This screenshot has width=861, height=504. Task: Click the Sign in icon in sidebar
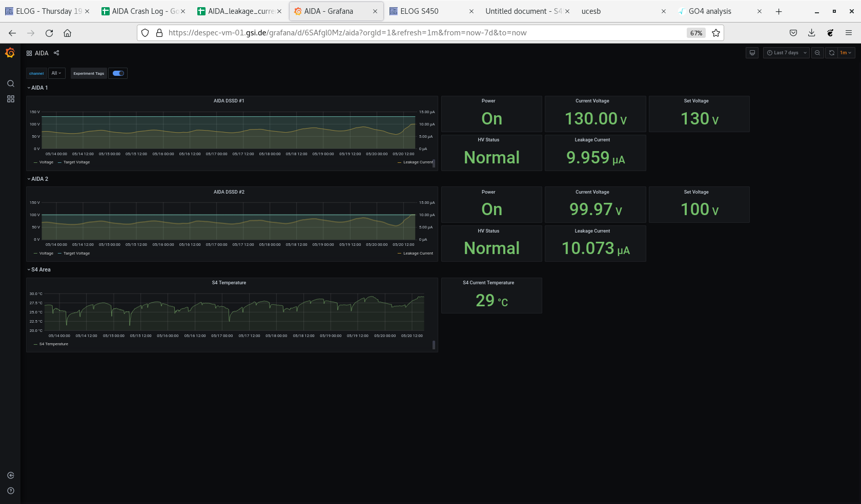[x=10, y=475]
